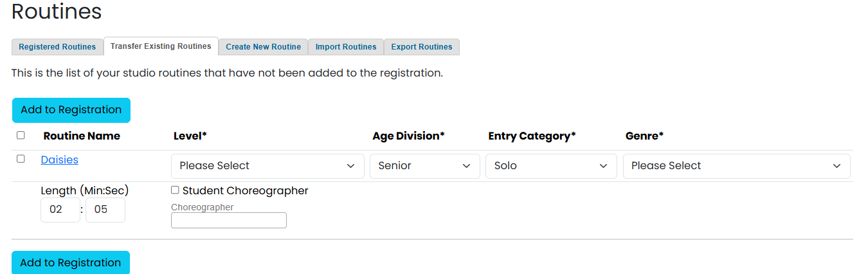This screenshot has height=274, width=868.
Task: Expand the Level dropdown for Daisies
Action: [x=267, y=166]
